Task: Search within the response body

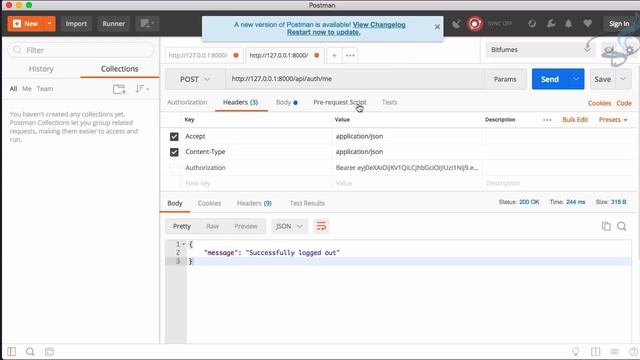Action: click(622, 226)
